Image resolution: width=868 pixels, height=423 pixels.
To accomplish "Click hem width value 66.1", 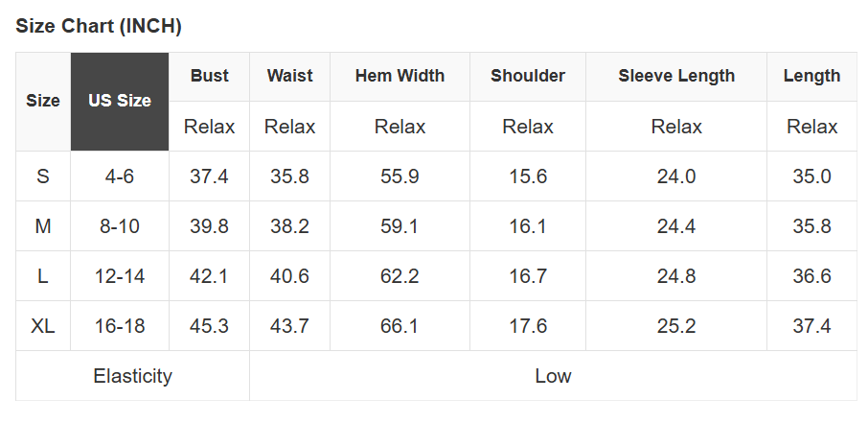I will [x=400, y=326].
